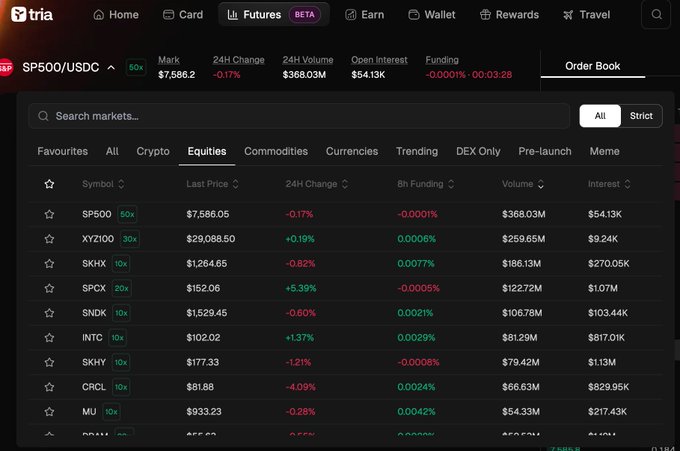Image resolution: width=680 pixels, height=451 pixels.
Task: Switch to Pre-launch market tab
Action: pyautogui.click(x=545, y=151)
